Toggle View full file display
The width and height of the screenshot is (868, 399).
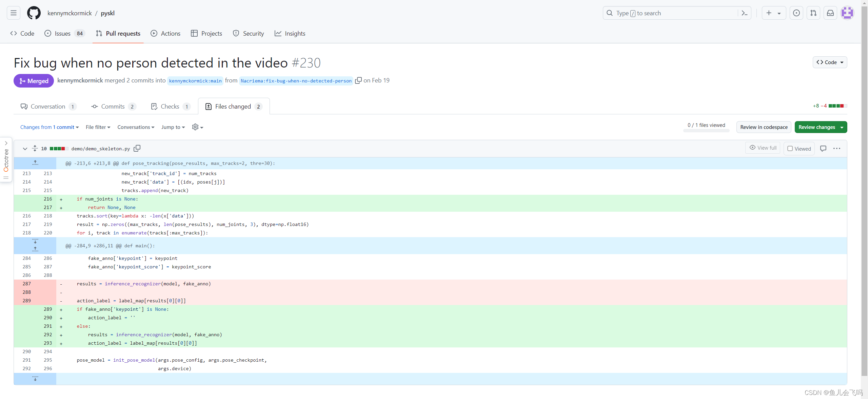point(763,148)
